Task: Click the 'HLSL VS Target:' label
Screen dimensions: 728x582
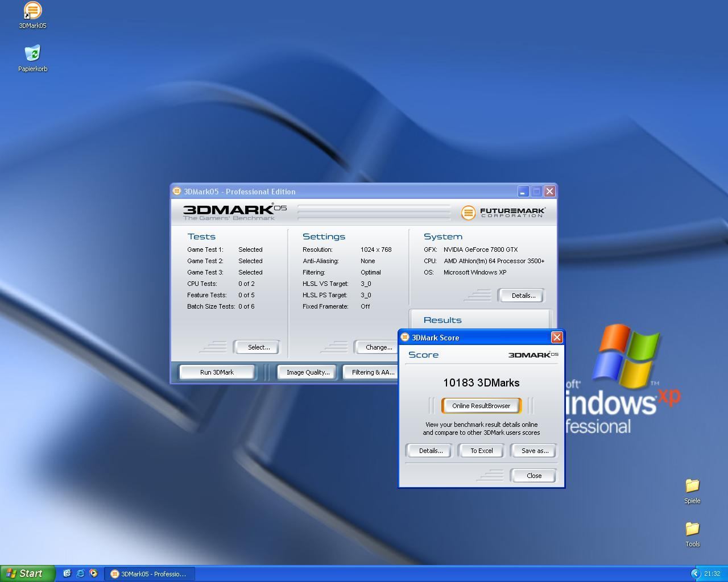Action: [x=325, y=284]
